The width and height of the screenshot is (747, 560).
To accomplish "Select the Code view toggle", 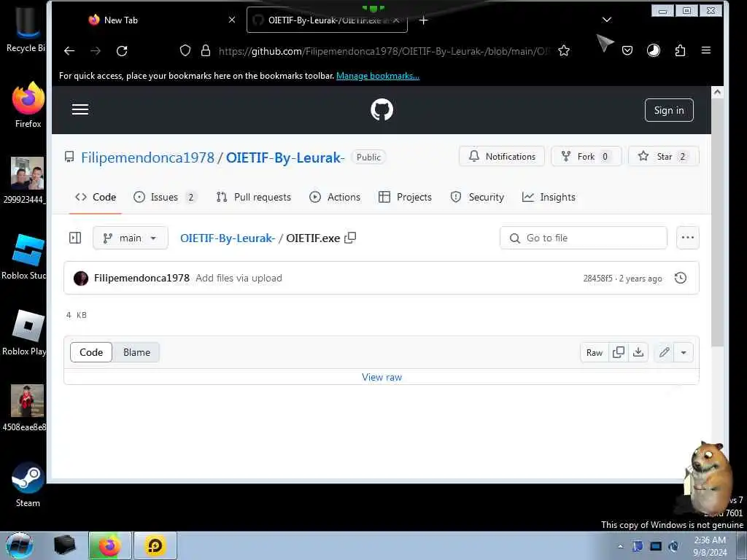I will [91, 352].
